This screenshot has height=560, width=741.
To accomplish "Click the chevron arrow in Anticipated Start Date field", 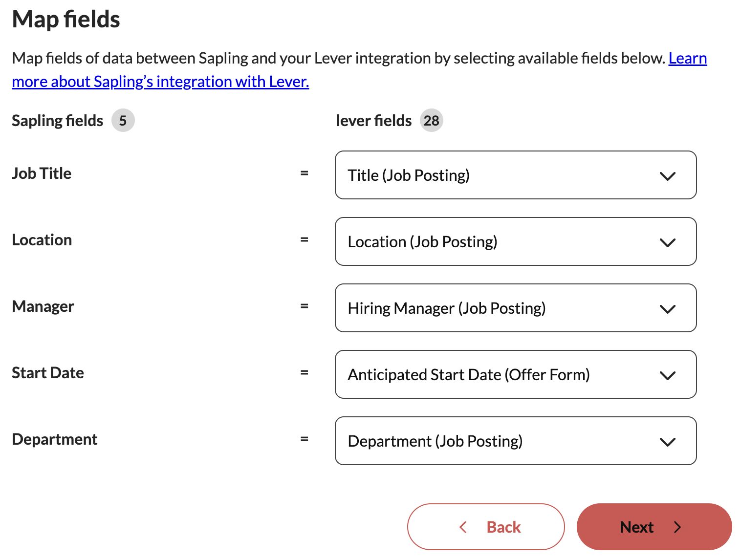I will click(x=667, y=375).
